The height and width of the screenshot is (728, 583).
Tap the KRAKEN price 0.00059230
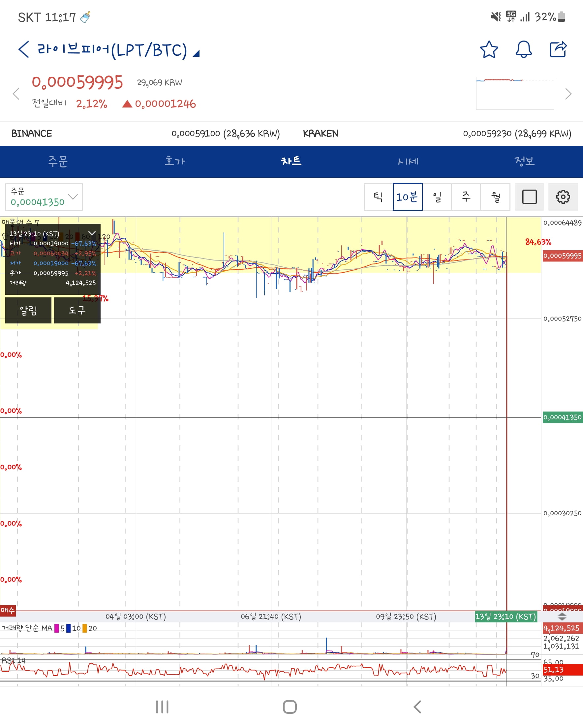coord(517,134)
